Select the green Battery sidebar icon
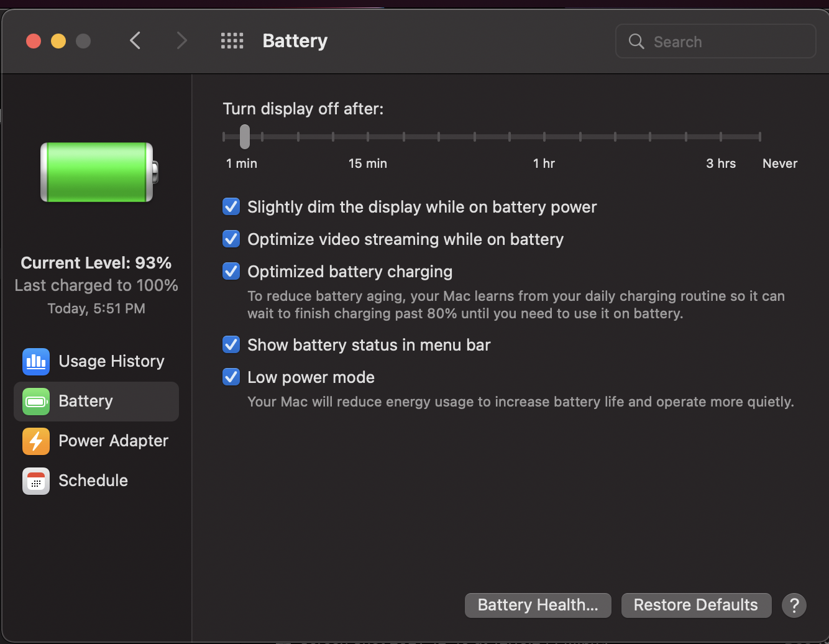 [x=36, y=401]
